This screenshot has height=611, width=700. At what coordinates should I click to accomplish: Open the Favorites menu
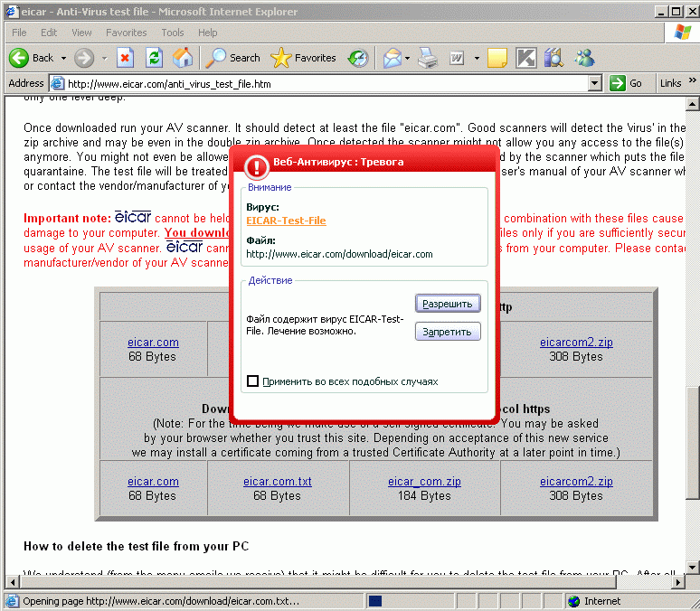tap(127, 33)
